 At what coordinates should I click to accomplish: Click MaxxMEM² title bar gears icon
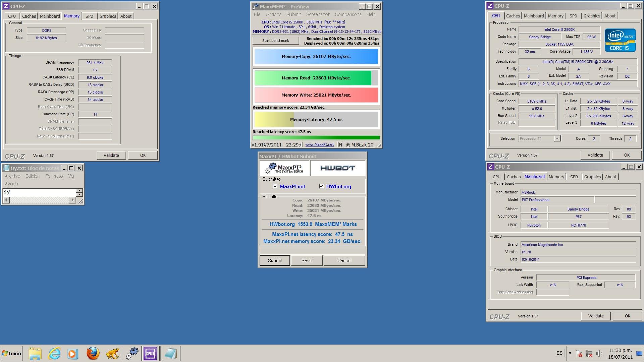point(256,6)
